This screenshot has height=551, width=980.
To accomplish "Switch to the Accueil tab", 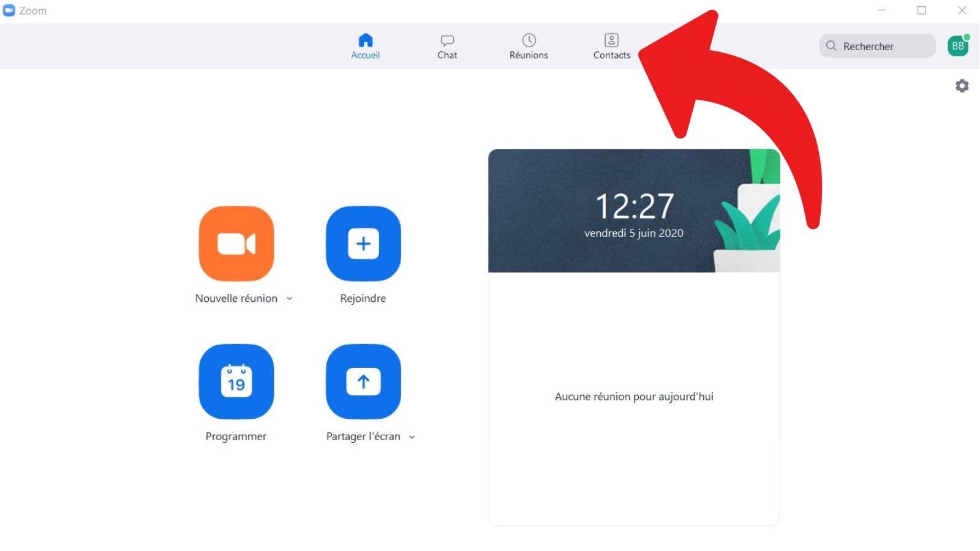I will coord(365,47).
